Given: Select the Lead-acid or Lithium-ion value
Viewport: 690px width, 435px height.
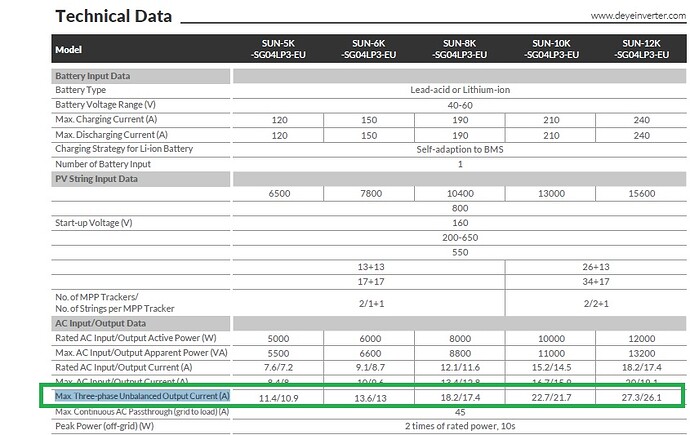Looking at the screenshot, I should [460, 90].
